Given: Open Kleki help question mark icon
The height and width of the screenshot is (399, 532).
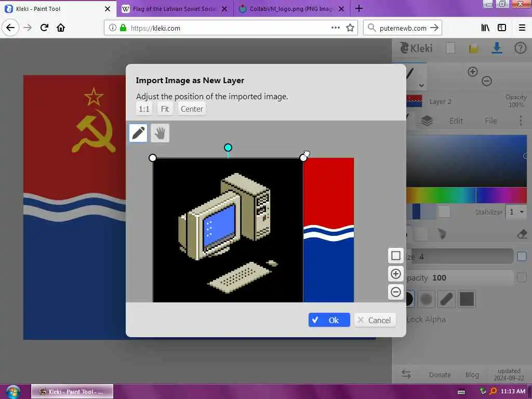Looking at the screenshot, I should pos(520,48).
